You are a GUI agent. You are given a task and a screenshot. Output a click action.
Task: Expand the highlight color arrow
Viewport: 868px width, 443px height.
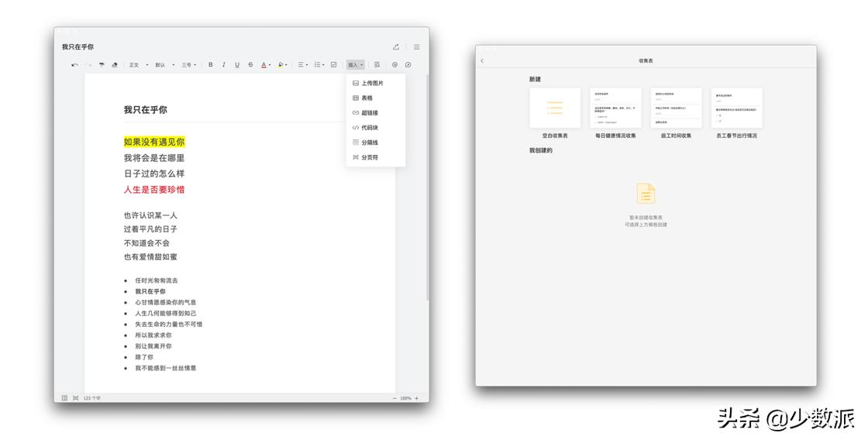click(x=286, y=65)
